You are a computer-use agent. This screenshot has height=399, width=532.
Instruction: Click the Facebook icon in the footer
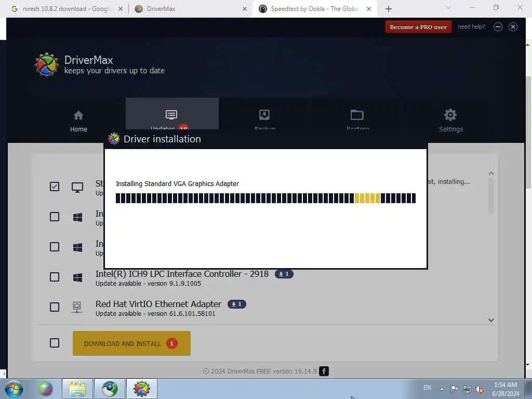click(324, 371)
